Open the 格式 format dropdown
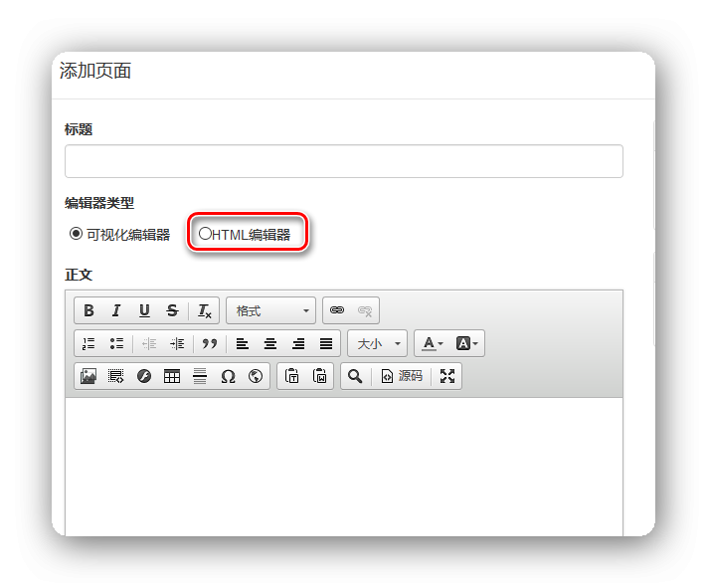This screenshot has width=707, height=588. coord(270,310)
